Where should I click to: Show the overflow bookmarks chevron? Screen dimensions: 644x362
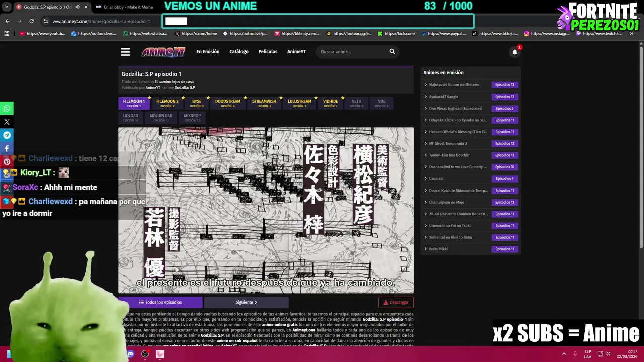[631, 34]
